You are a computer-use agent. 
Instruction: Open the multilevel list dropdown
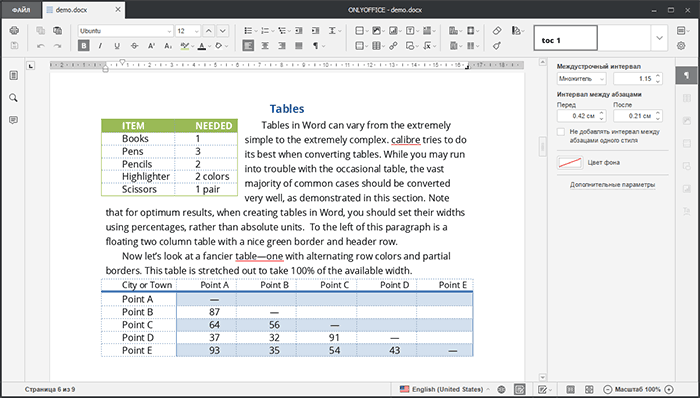click(289, 31)
